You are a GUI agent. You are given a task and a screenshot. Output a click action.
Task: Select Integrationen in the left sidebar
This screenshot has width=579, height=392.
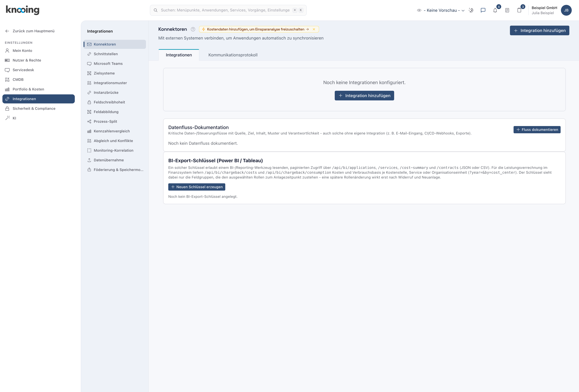coord(39,99)
